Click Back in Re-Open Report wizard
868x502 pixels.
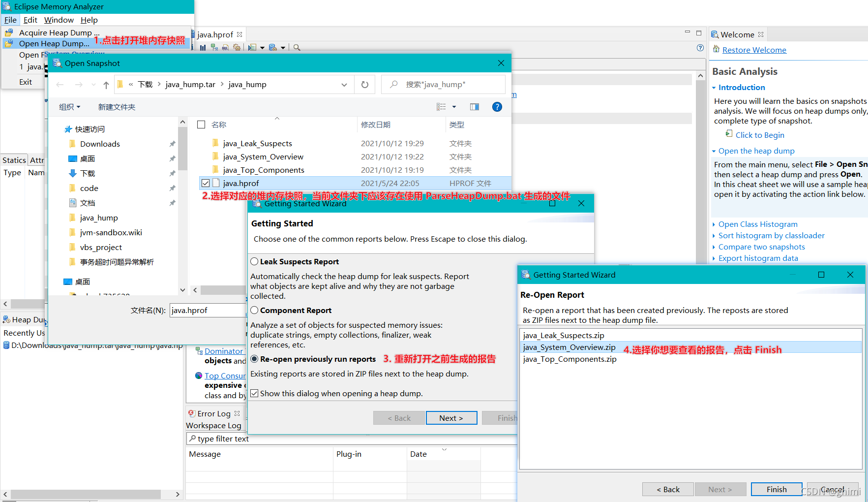click(668, 489)
